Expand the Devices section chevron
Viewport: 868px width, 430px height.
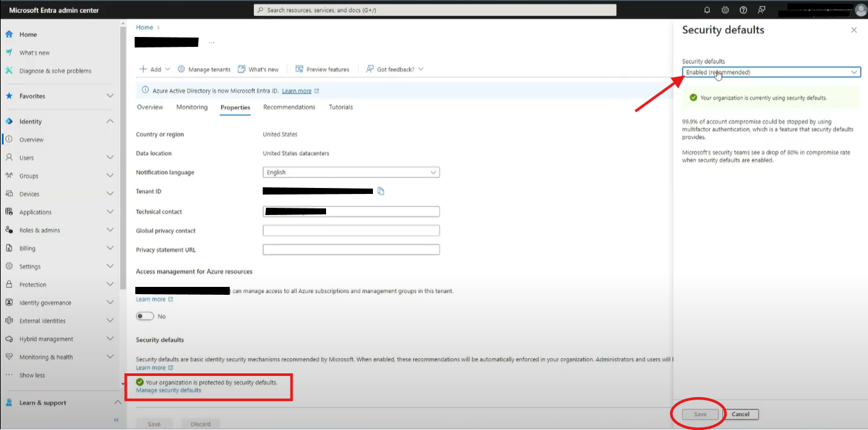click(110, 194)
